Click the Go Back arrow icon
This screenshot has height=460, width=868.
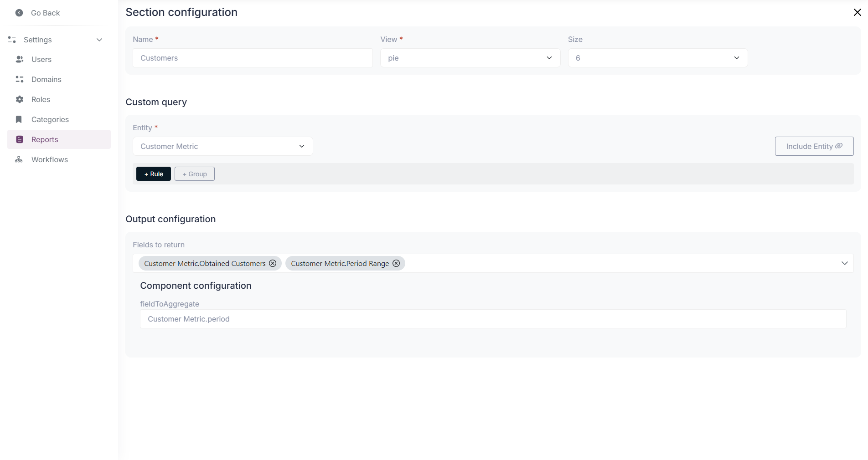pyautogui.click(x=19, y=13)
